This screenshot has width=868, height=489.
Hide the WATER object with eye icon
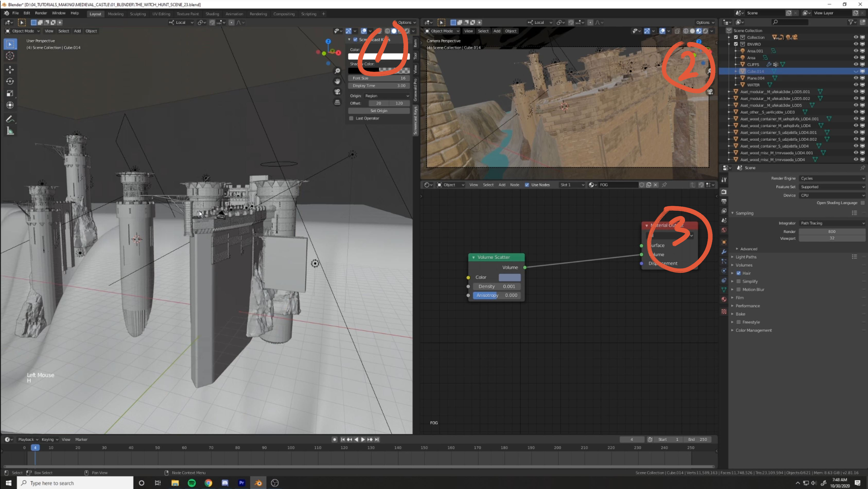coord(856,85)
